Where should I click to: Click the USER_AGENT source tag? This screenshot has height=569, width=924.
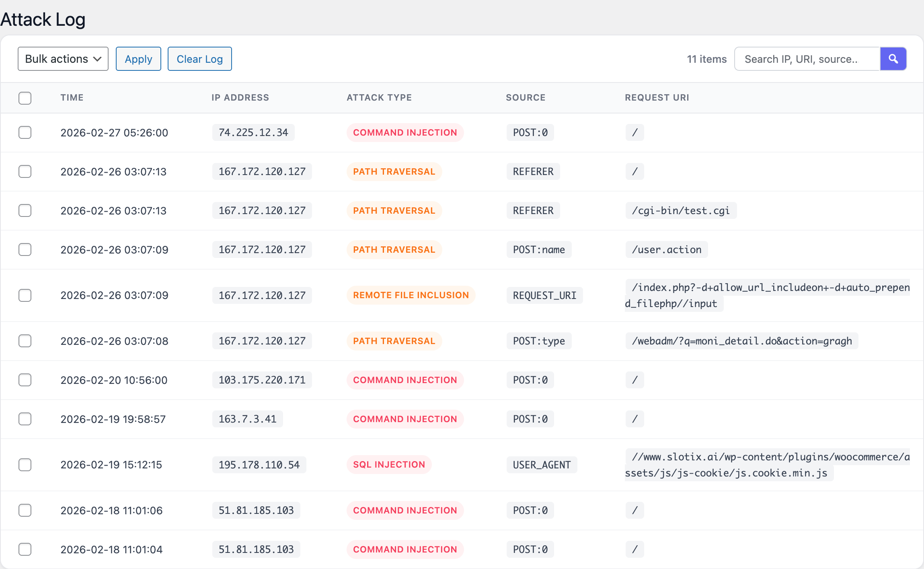542,465
